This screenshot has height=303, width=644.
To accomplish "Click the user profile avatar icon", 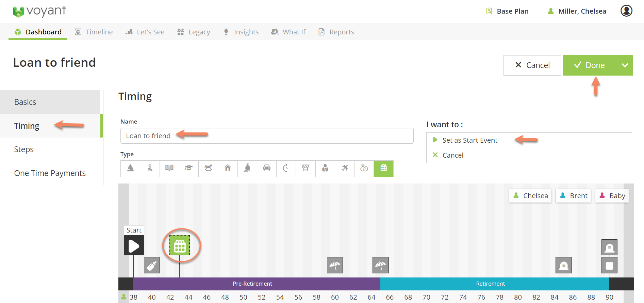I will click(x=626, y=11).
